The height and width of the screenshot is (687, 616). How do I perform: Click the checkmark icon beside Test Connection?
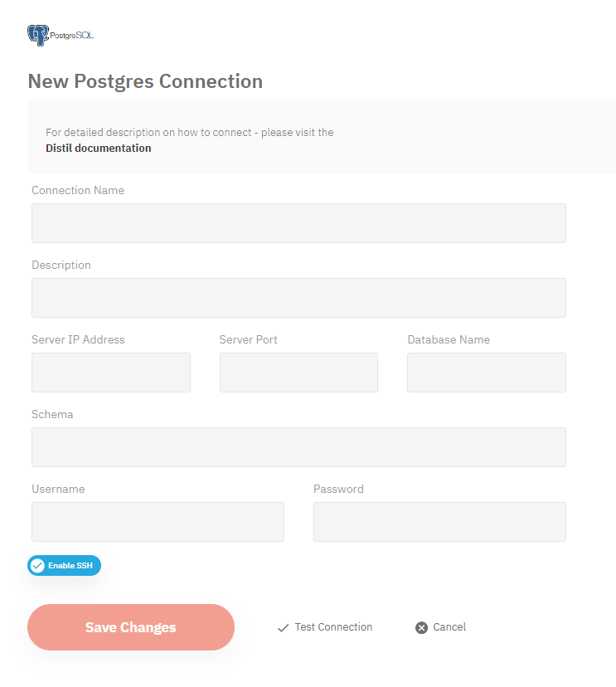point(283,628)
